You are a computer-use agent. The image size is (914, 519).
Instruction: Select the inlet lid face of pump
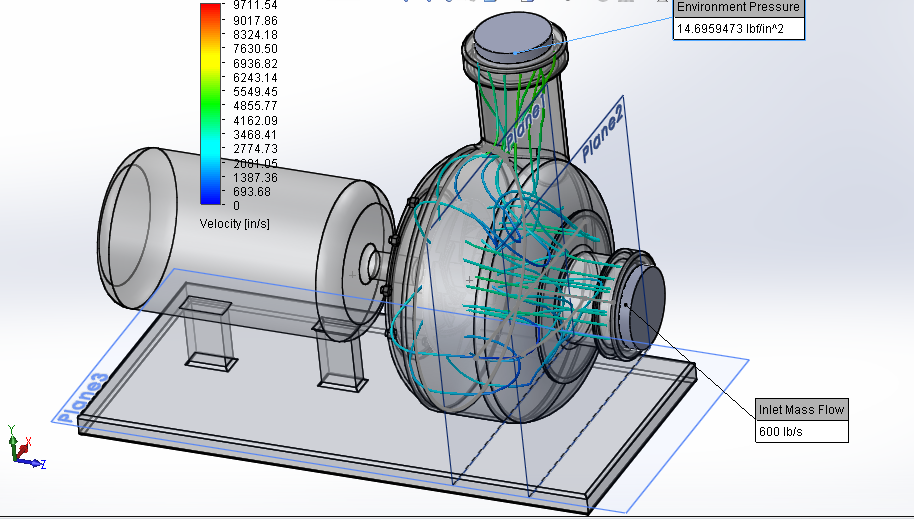645,298
